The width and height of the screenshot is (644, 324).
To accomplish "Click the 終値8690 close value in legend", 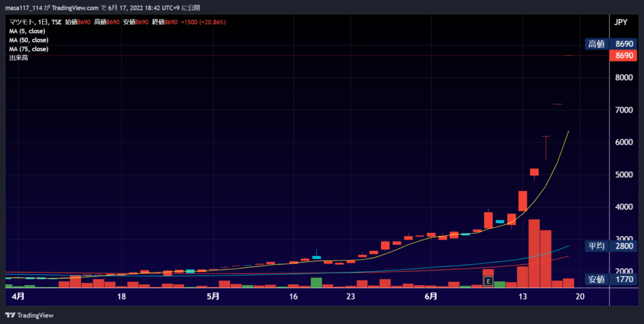I will pos(165,22).
